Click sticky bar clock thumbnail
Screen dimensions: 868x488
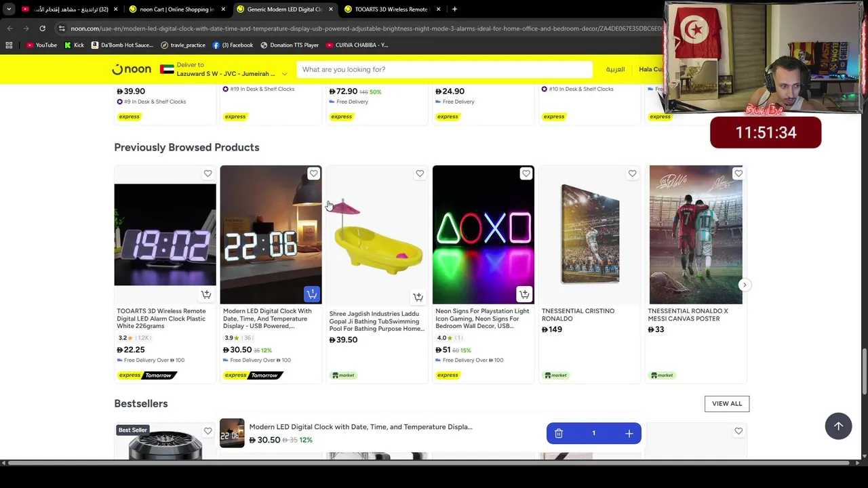coord(232,433)
